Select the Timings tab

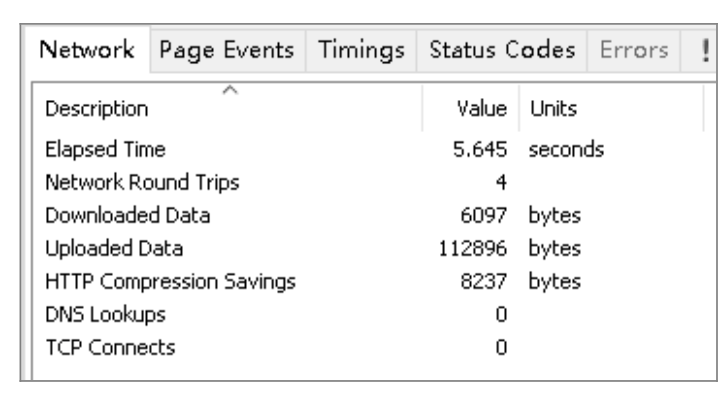[x=361, y=51]
